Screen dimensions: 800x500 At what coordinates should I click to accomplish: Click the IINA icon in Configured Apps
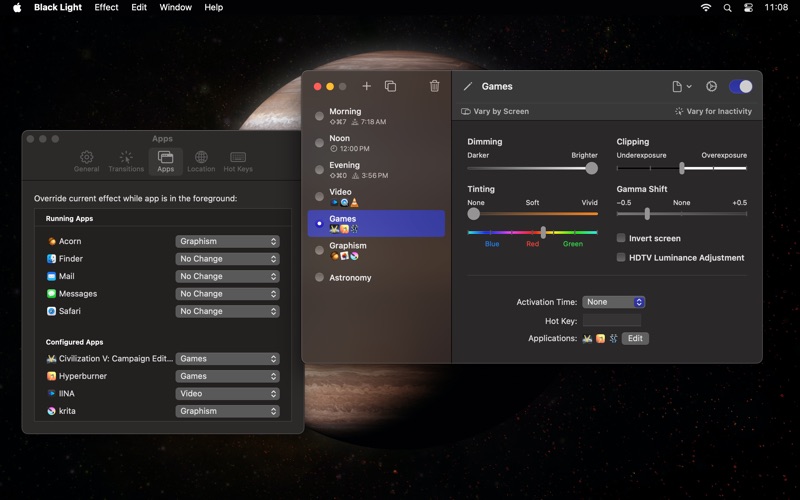52,393
